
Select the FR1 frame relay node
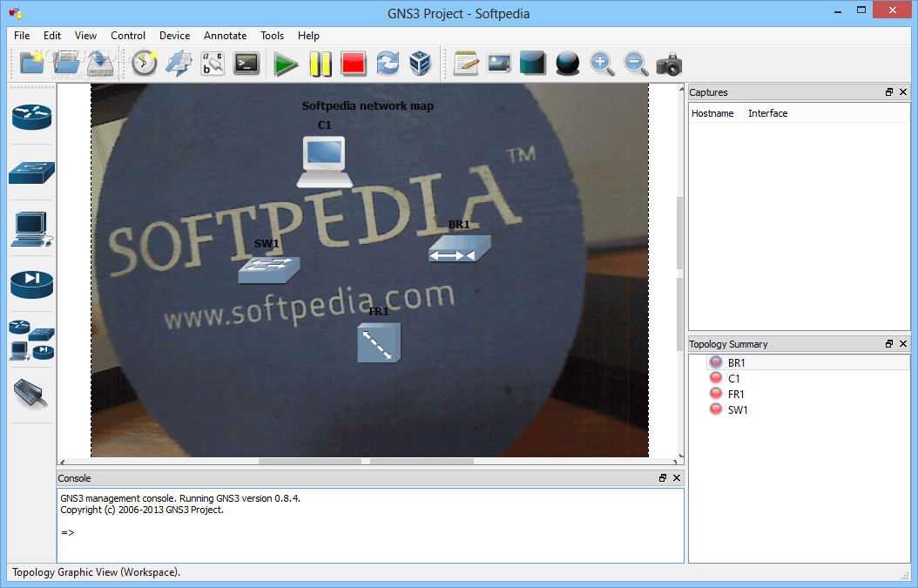380,341
